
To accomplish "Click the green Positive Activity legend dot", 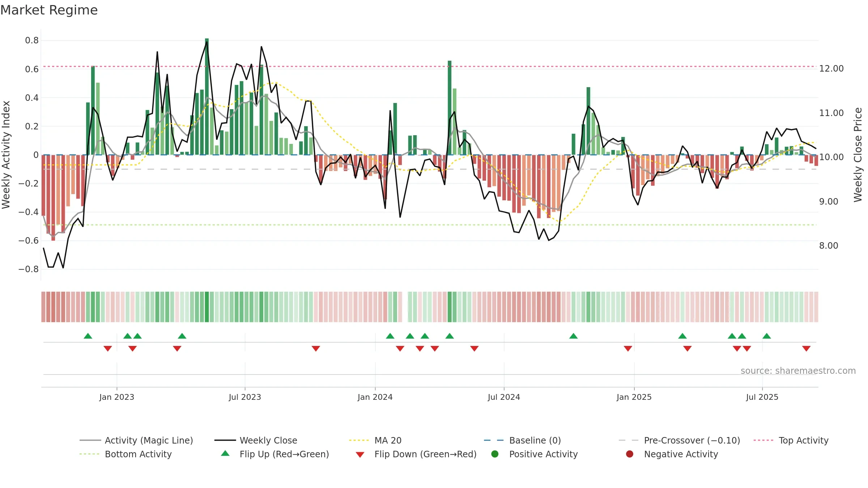I will pos(495,454).
